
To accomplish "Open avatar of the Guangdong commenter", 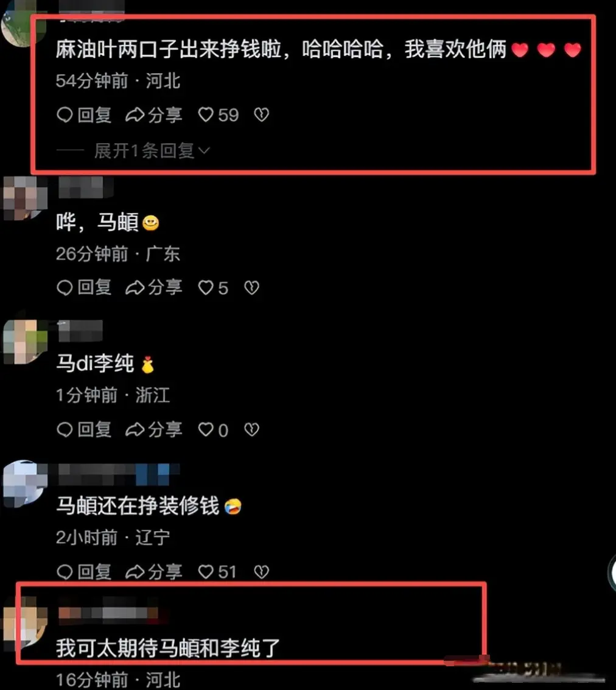I will click(x=25, y=198).
